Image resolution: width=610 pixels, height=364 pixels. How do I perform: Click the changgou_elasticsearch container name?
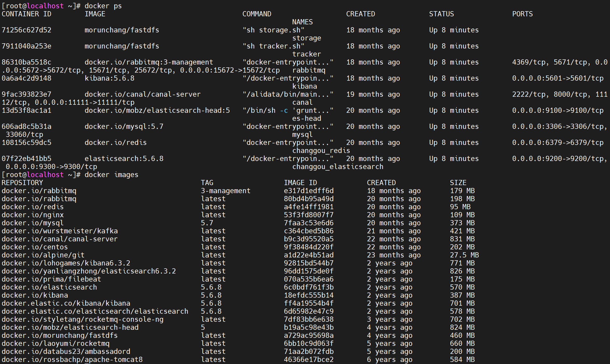pyautogui.click(x=337, y=167)
